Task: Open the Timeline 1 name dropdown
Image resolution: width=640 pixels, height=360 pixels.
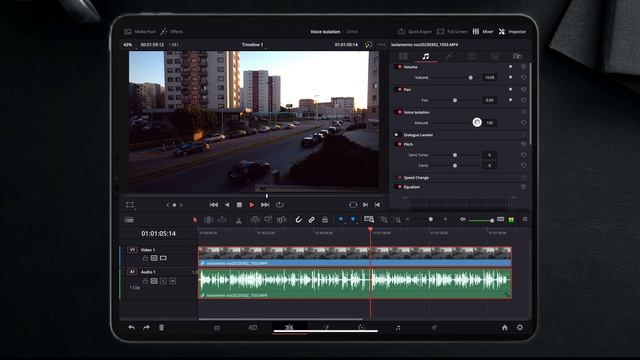Action: 252,44
